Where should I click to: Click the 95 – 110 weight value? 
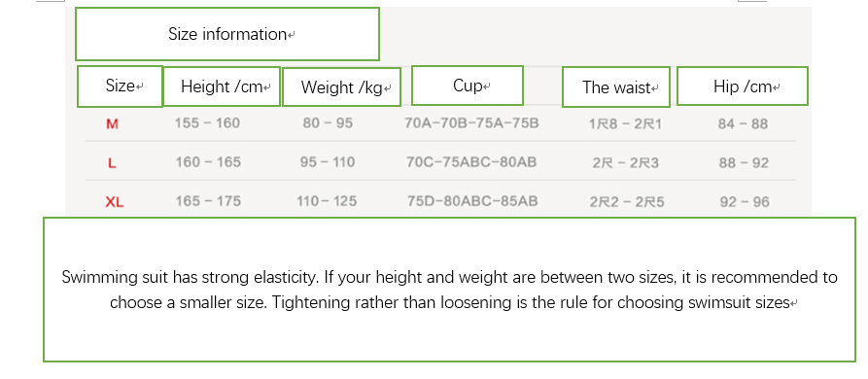pos(328,162)
